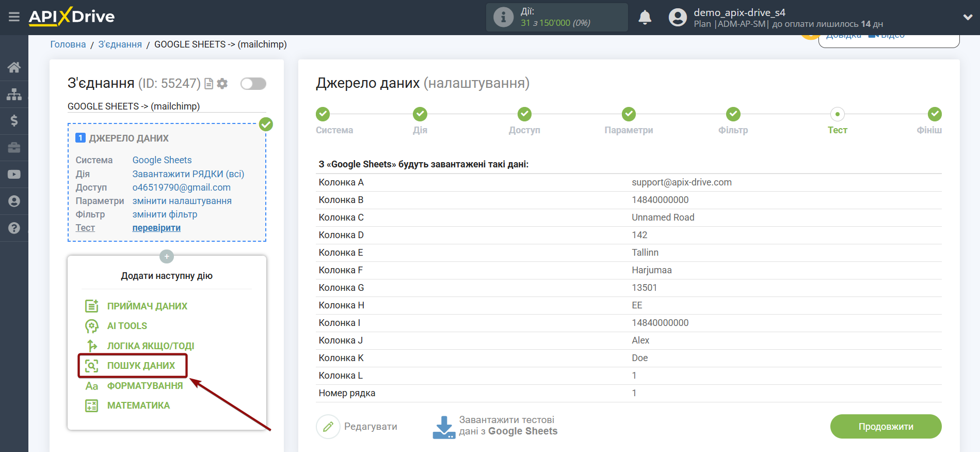Open the billing dollar sidebar icon

[x=14, y=121]
